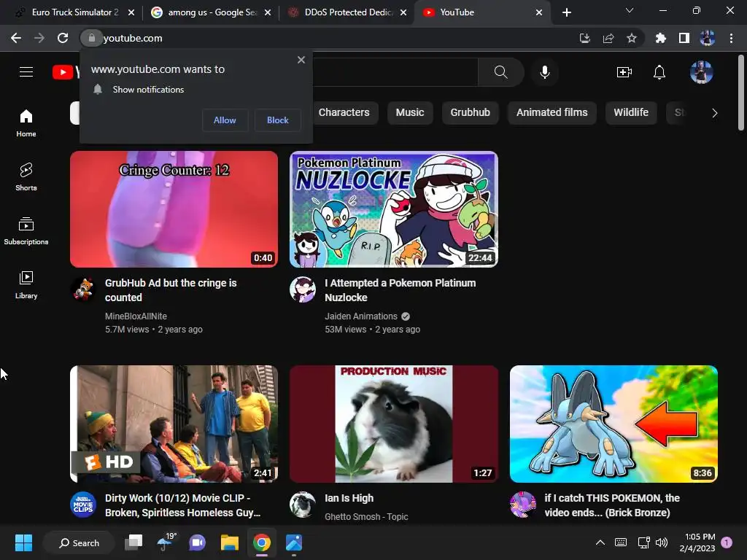
Task: Play the Swampert Pokemon thumbnail video
Action: pyautogui.click(x=614, y=424)
